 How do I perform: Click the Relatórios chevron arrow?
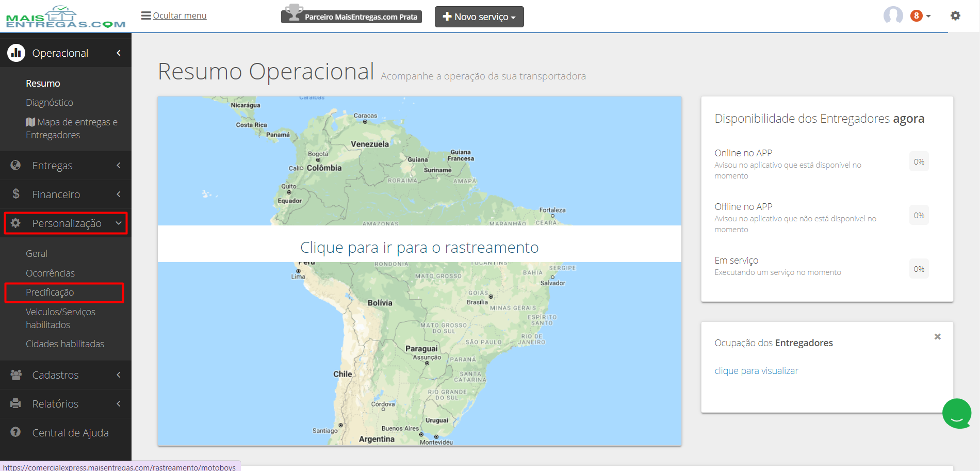119,403
